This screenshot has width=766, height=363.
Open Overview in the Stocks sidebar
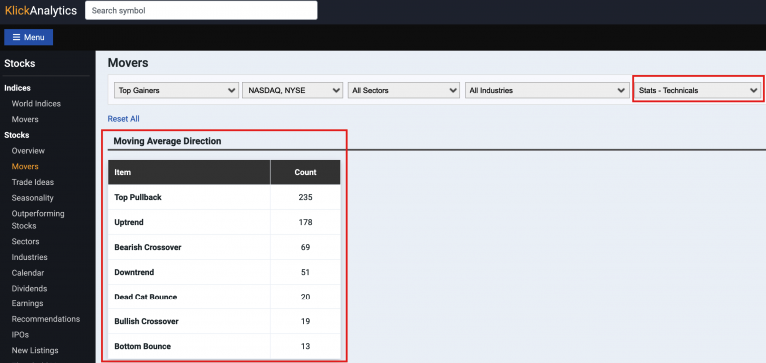pyautogui.click(x=28, y=150)
